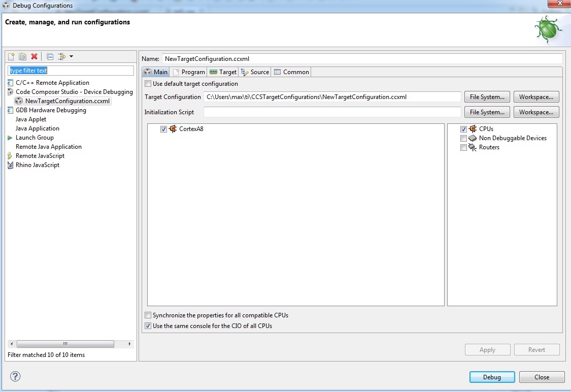Click the Duplicate launch configuration icon
The height and width of the screenshot is (392, 571).
(22, 56)
